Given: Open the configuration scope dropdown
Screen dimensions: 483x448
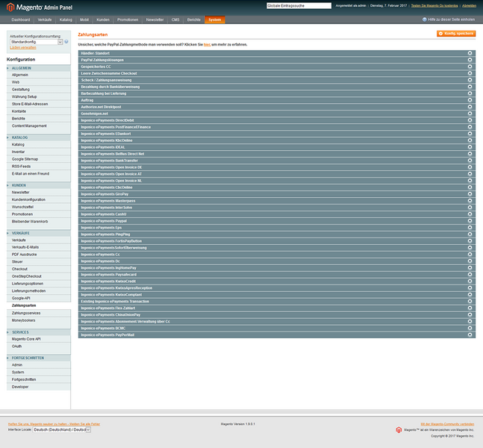Looking at the screenshot, I should 37,42.
